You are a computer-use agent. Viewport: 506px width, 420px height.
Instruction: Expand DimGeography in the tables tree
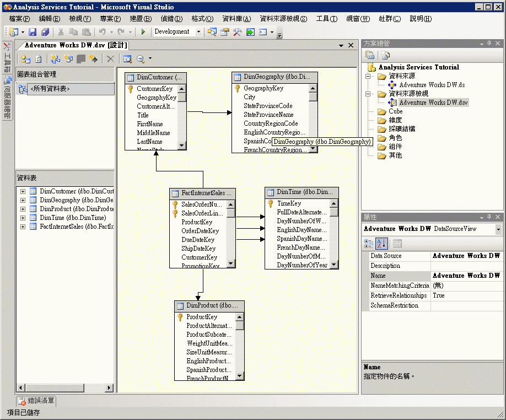[x=23, y=200]
